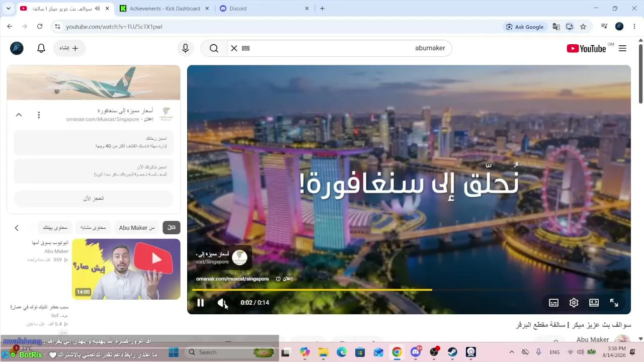The height and width of the screenshot is (362, 644).
Task: Open YouTube notifications bell
Action: click(41, 48)
